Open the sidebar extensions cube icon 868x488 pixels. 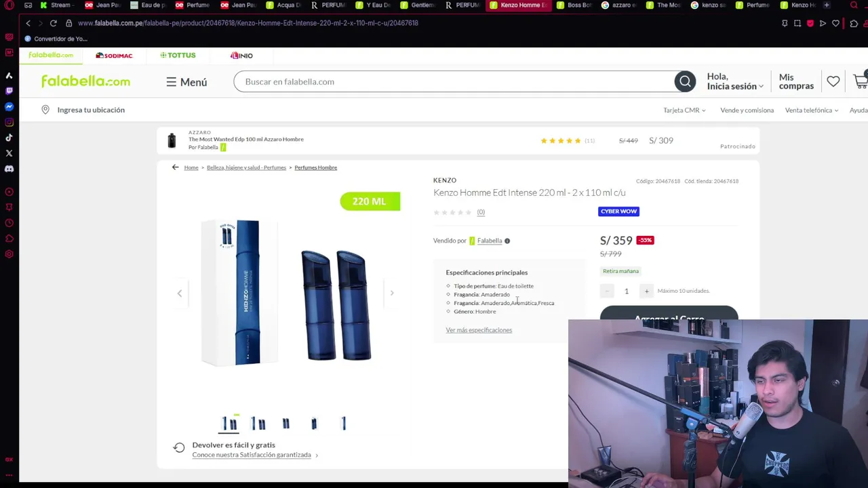pyautogui.click(x=9, y=239)
